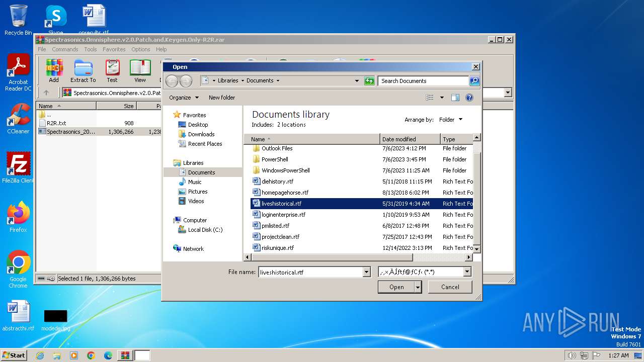Expand the address bar history dropdown
The height and width of the screenshot is (362, 644).
[x=357, y=80]
